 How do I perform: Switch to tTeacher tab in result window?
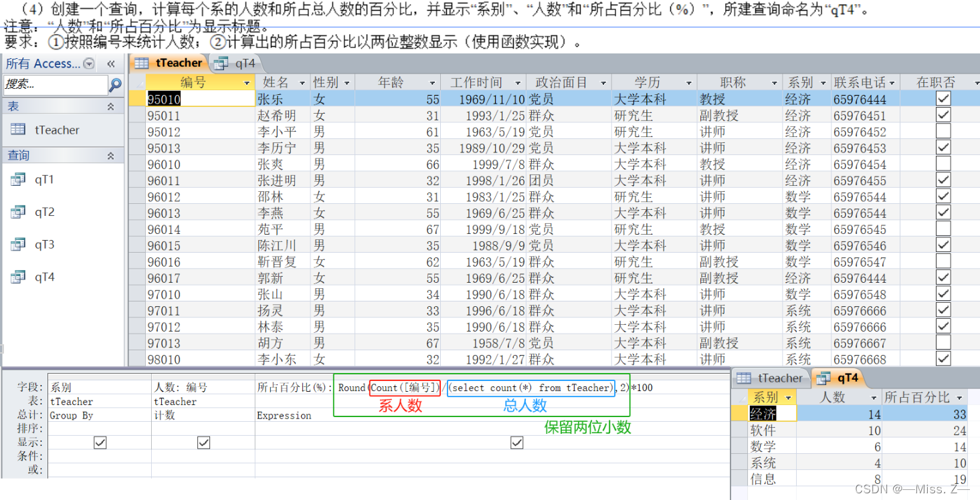click(x=770, y=378)
